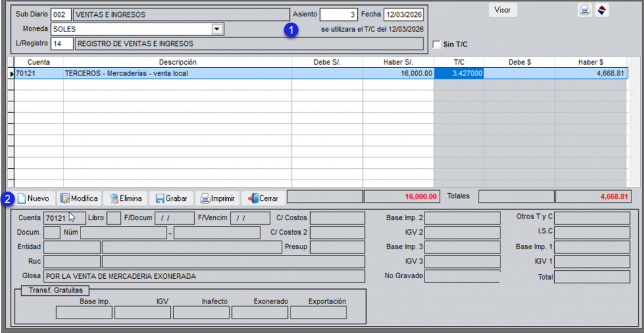Click the Base Imp. 1 field
The height and width of the screenshot is (333, 644).
592,247
